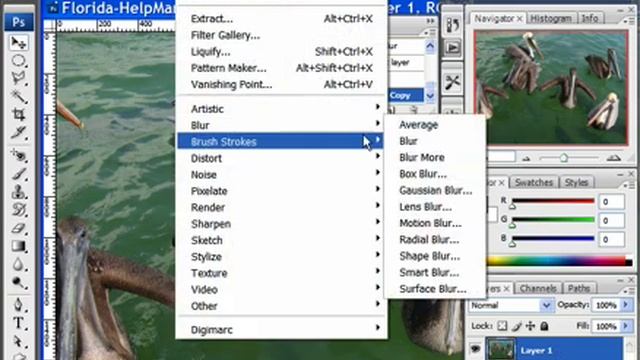
Task: Collapse the History panel with double arrows
Action: pyautogui.click(x=430, y=21)
